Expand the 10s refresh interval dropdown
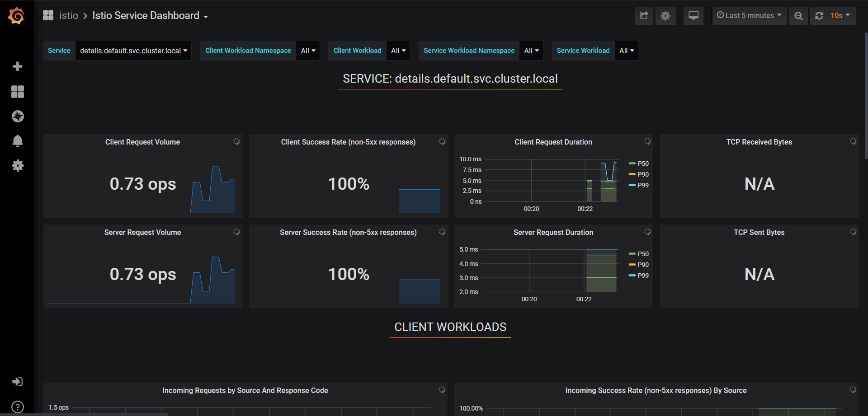 point(840,16)
